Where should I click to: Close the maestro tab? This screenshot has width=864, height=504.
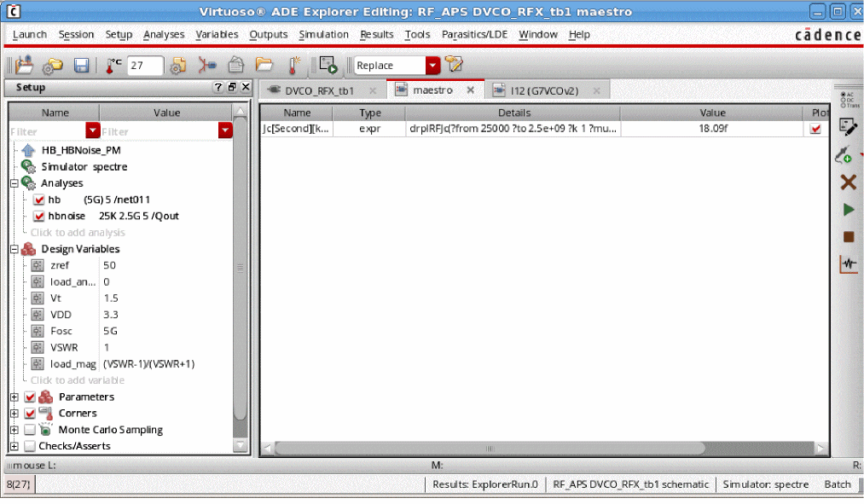(x=471, y=90)
